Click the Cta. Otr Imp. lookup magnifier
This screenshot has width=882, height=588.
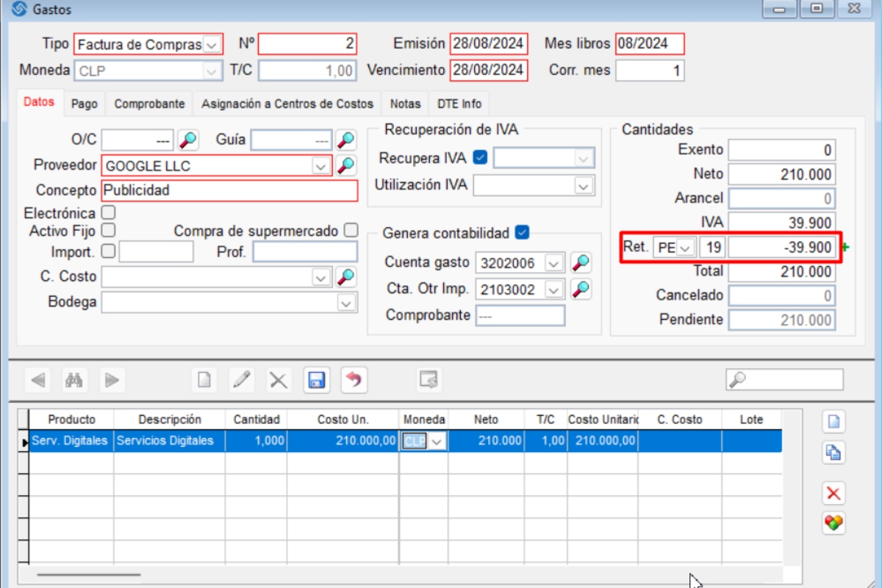tap(581, 289)
